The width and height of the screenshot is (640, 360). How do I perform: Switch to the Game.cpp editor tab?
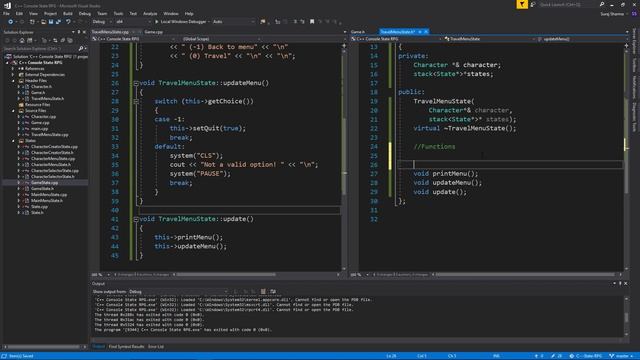coord(153,32)
